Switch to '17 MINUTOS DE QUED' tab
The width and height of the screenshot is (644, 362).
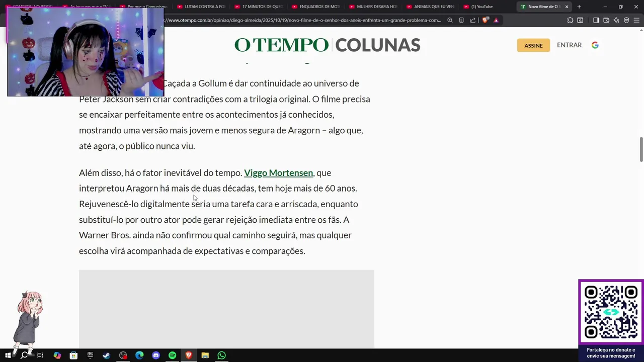pos(259,7)
